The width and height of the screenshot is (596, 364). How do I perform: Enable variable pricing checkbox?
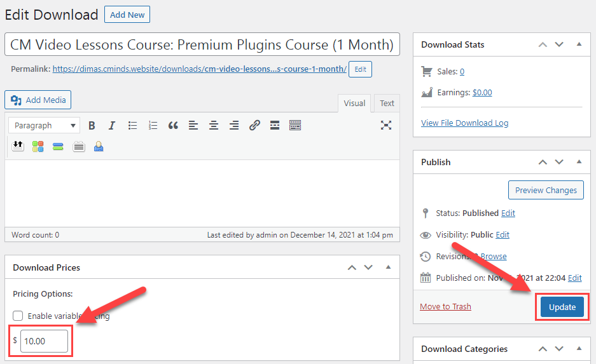click(x=18, y=316)
